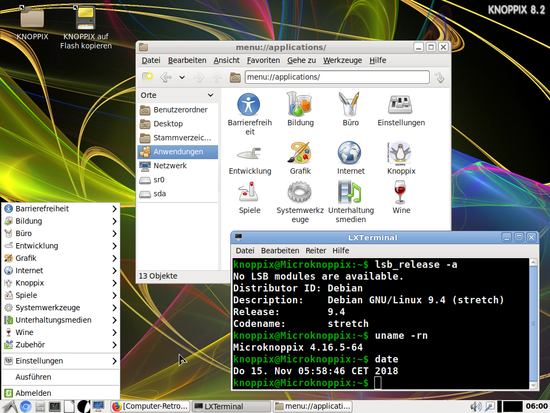Select Anwendungen in the Orte sidebar
Screen dimensions: 550x413
coord(177,152)
